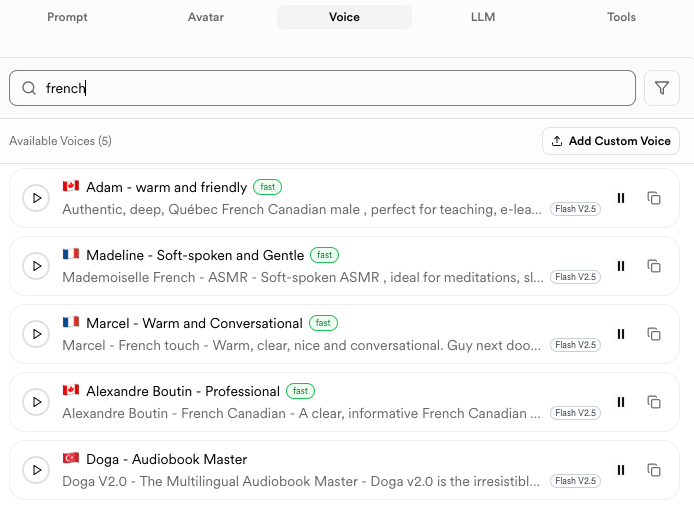This screenshot has width=694, height=511.
Task: Preview the Marcel voice audio
Action: click(36, 334)
